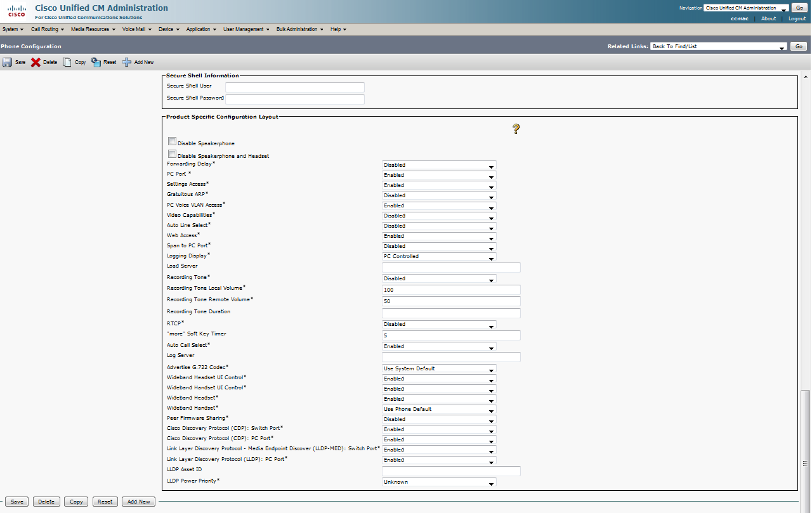812x513 pixels.
Task: Expand the Logging Display dropdown
Action: click(439, 257)
